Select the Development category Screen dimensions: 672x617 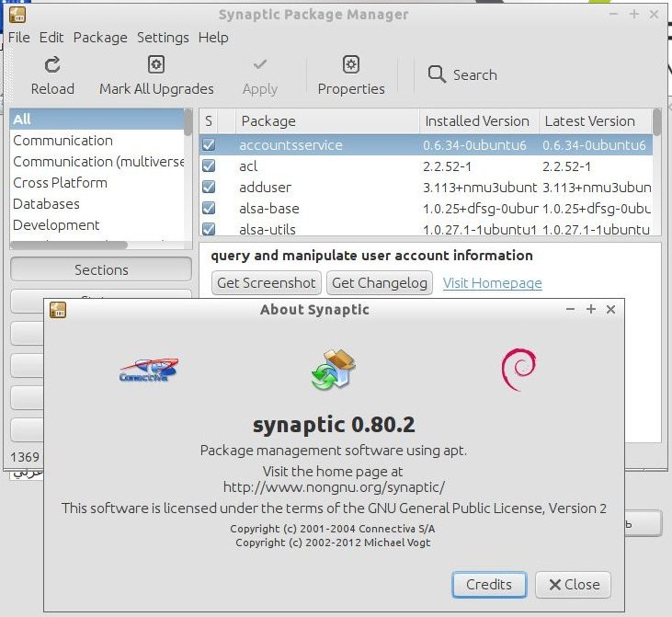tap(97, 224)
